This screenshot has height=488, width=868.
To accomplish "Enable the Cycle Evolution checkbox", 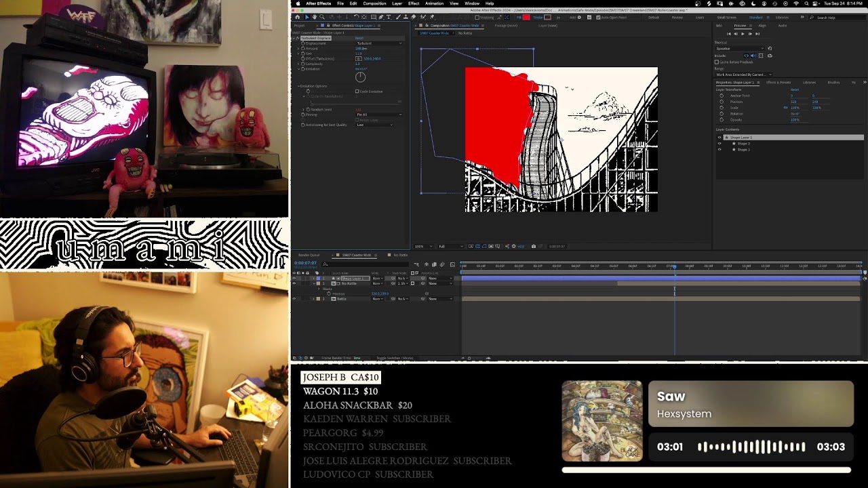I will [x=357, y=91].
